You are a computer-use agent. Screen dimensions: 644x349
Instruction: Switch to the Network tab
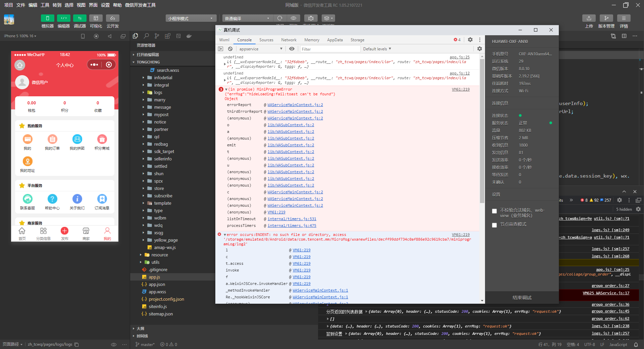point(289,40)
